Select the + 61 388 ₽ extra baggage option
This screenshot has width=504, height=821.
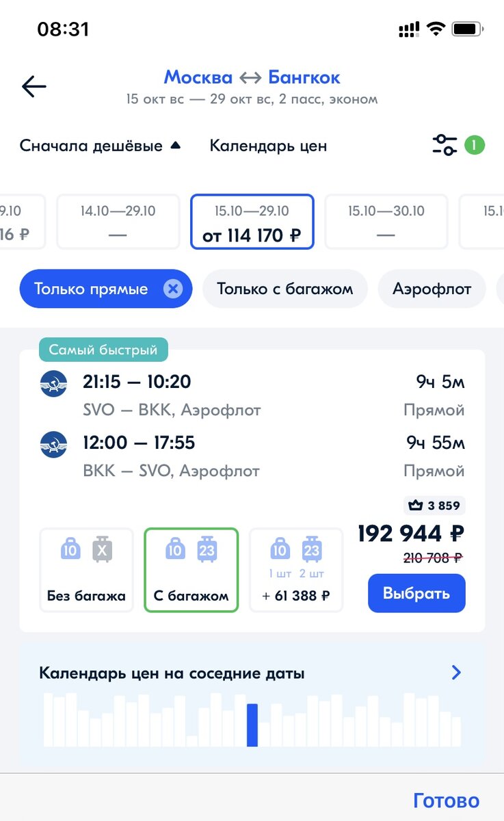click(296, 570)
